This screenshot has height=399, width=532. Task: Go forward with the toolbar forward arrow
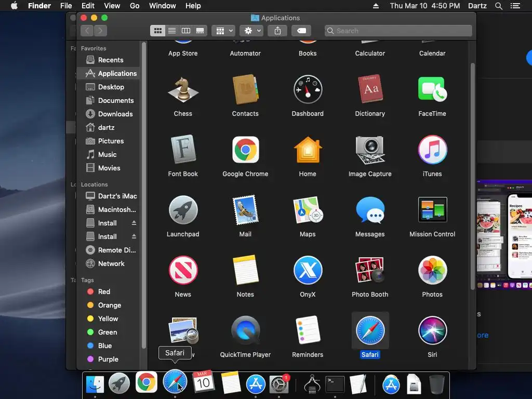(x=100, y=31)
